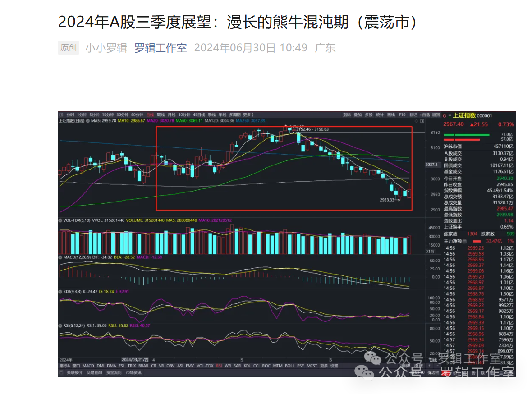Click the 3037.8 price axis marker
The height and width of the screenshot is (394, 532).
point(431,165)
